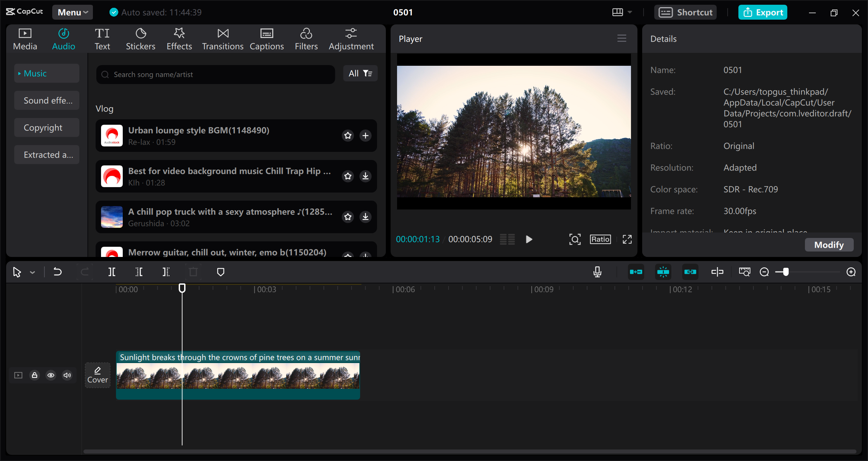
Task: Open the Captions panel
Action: (267, 38)
